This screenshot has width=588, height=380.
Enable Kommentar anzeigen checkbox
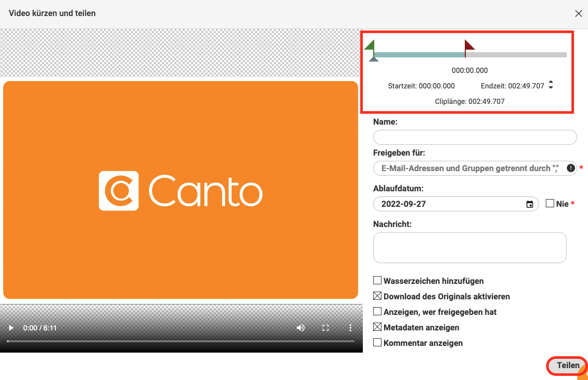[x=377, y=342]
